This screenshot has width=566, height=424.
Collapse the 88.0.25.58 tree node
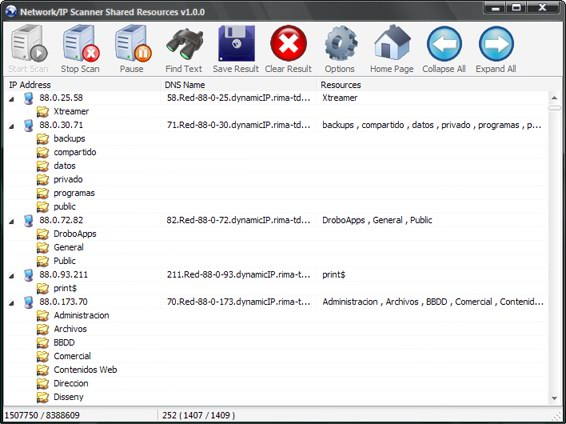click(x=12, y=99)
